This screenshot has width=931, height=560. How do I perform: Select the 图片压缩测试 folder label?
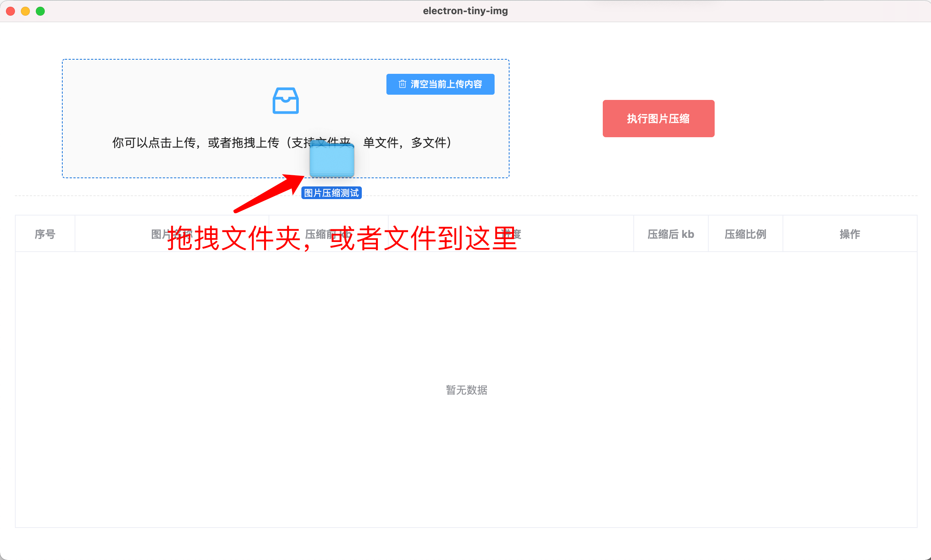(331, 193)
